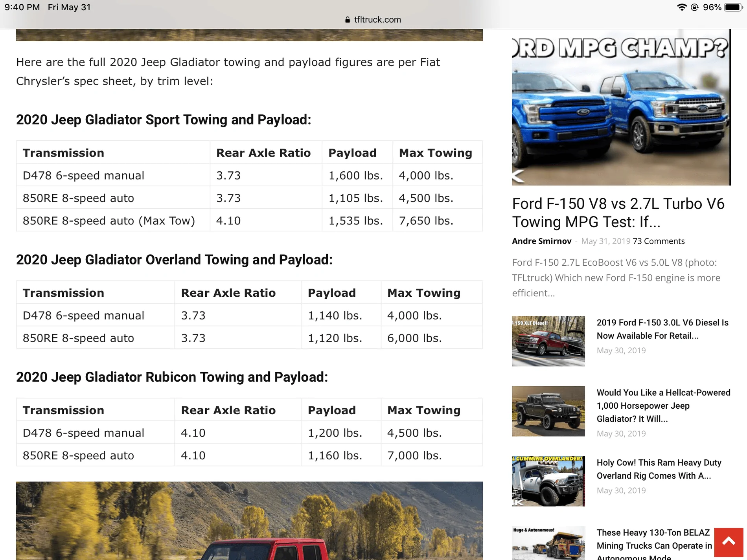Open Hellcat-Powered Jeep Gladiator article
The image size is (747, 560).
663,406
